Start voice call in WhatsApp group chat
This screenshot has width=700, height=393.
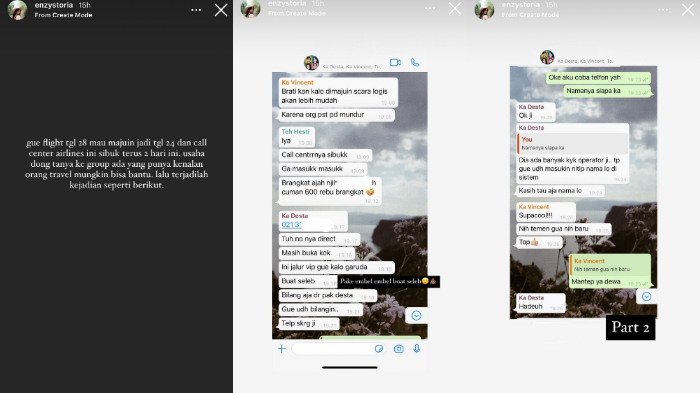[x=415, y=63]
